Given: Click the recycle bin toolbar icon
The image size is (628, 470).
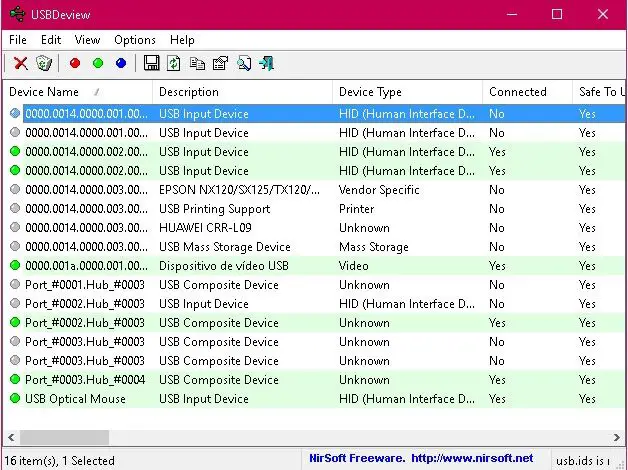Looking at the screenshot, I should click(x=44, y=63).
